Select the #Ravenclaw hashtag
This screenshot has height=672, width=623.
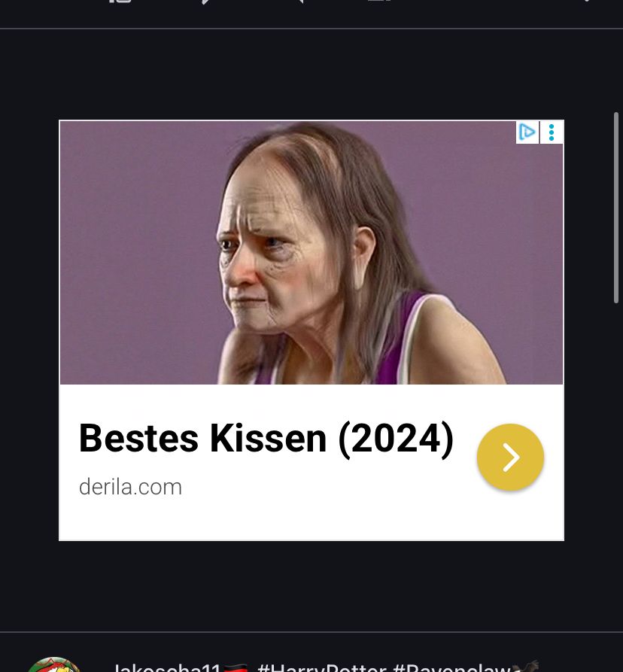pos(451,667)
